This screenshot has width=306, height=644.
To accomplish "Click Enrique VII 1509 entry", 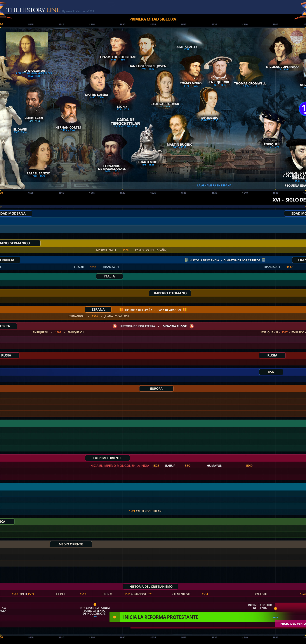I will (47, 332).
